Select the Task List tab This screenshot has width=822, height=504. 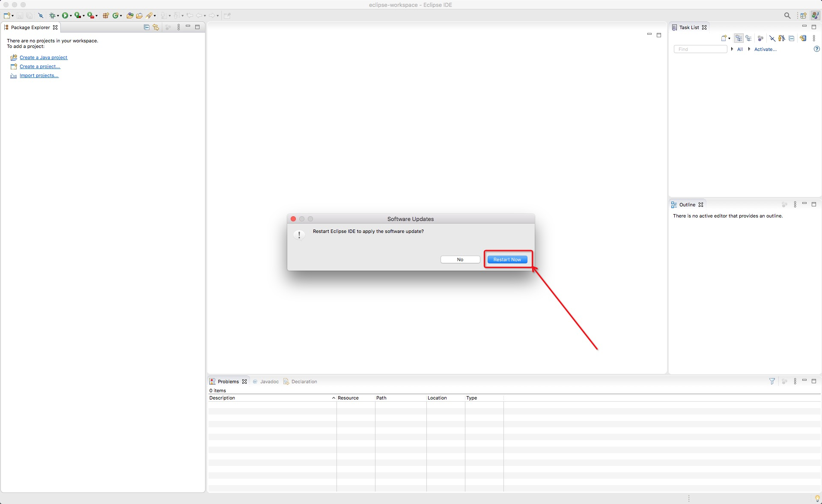pos(689,27)
